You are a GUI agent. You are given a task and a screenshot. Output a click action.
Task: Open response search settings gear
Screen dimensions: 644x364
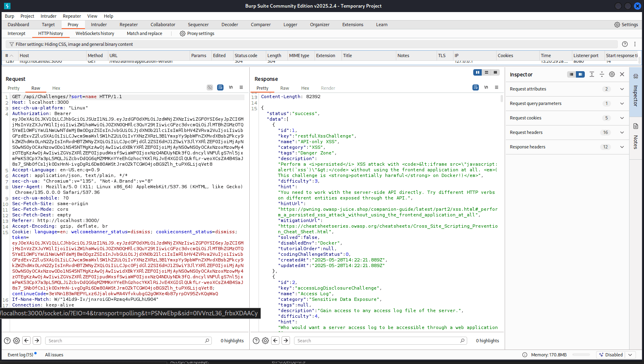pos(265,341)
